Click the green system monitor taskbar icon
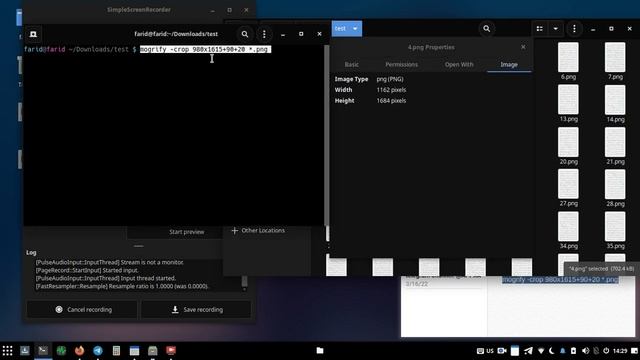 pyautogui.click(x=61, y=351)
